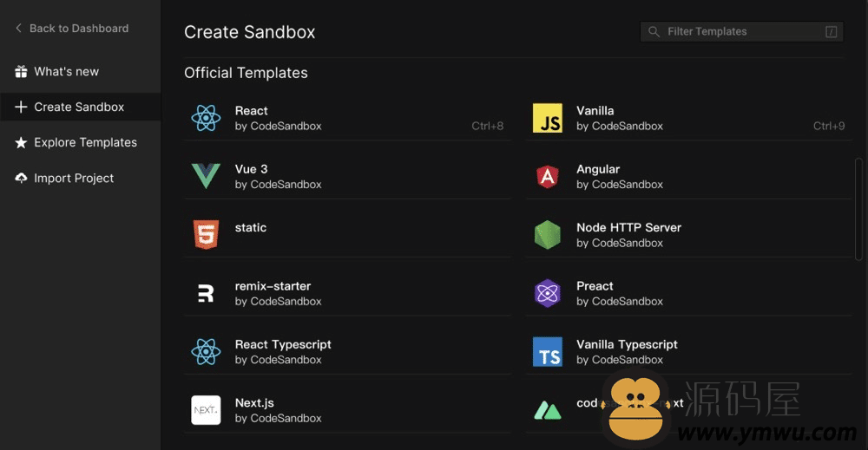Click 'by CodeSandbox' under Vanilla Typescript
868x450 pixels.
click(620, 360)
